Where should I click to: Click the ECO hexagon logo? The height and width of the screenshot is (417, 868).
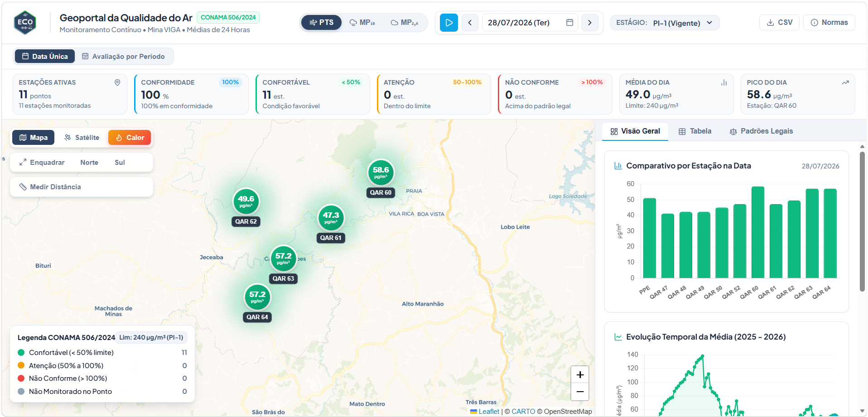point(25,23)
